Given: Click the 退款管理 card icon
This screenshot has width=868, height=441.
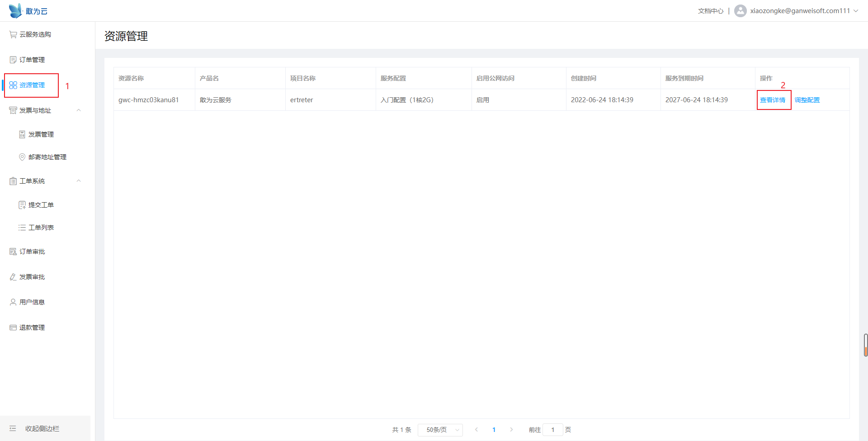Looking at the screenshot, I should pyautogui.click(x=13, y=327).
